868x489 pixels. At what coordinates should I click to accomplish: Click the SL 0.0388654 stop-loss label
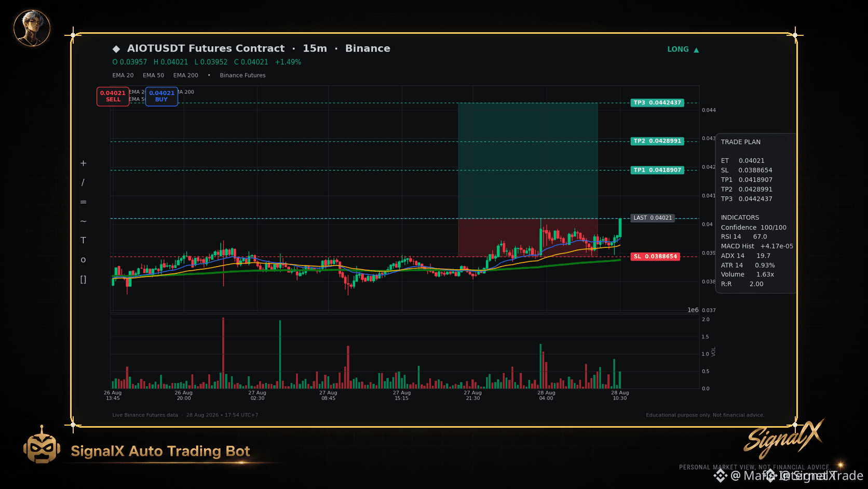click(x=655, y=256)
